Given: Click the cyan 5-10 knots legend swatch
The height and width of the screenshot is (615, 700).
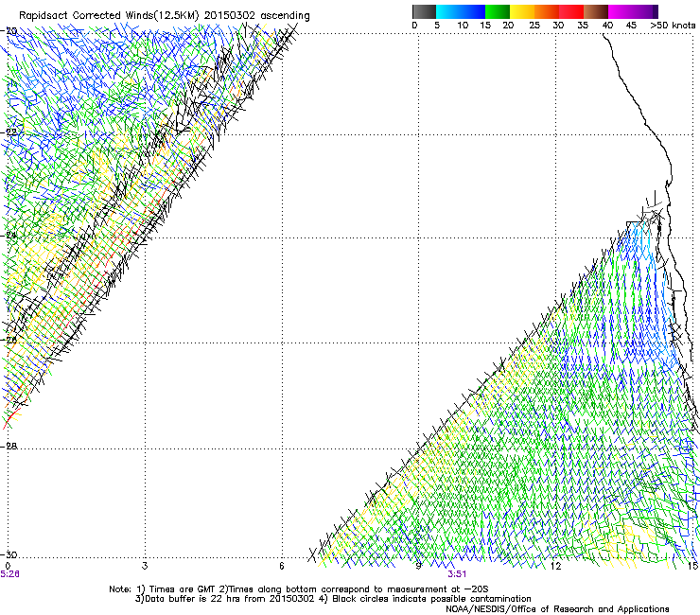Looking at the screenshot, I should tap(448, 11).
